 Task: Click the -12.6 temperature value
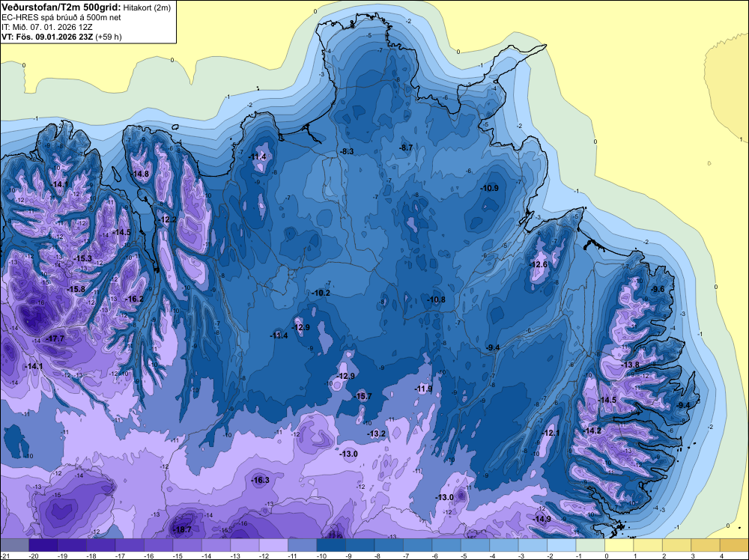click(539, 264)
